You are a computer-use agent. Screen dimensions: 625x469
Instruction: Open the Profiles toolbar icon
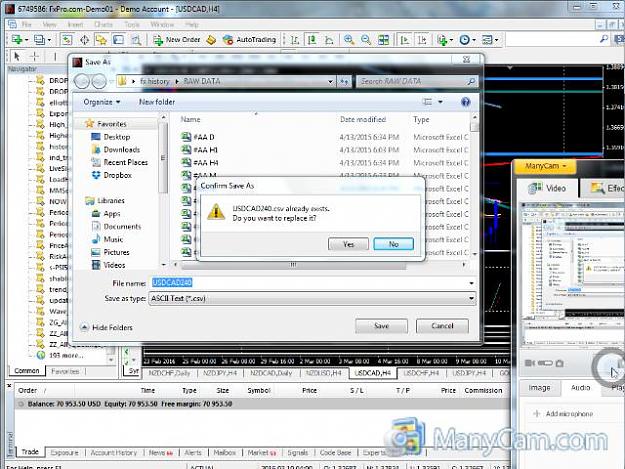(x=39, y=39)
